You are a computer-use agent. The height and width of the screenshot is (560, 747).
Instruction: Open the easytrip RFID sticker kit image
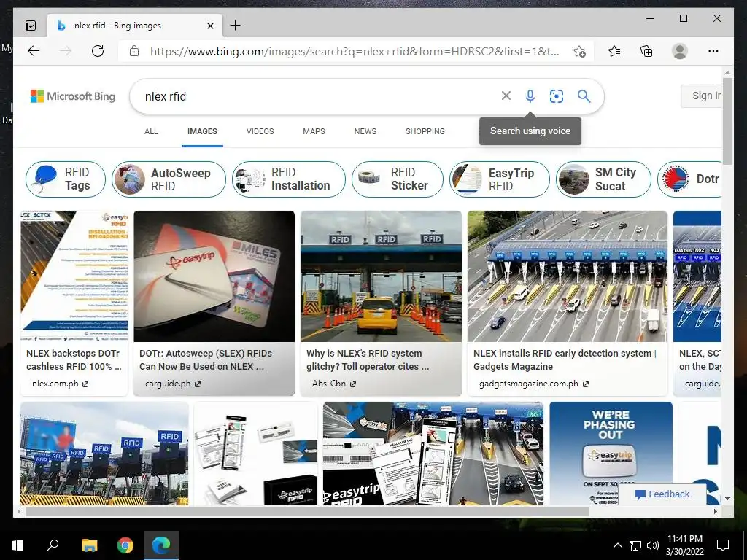[x=256, y=454]
